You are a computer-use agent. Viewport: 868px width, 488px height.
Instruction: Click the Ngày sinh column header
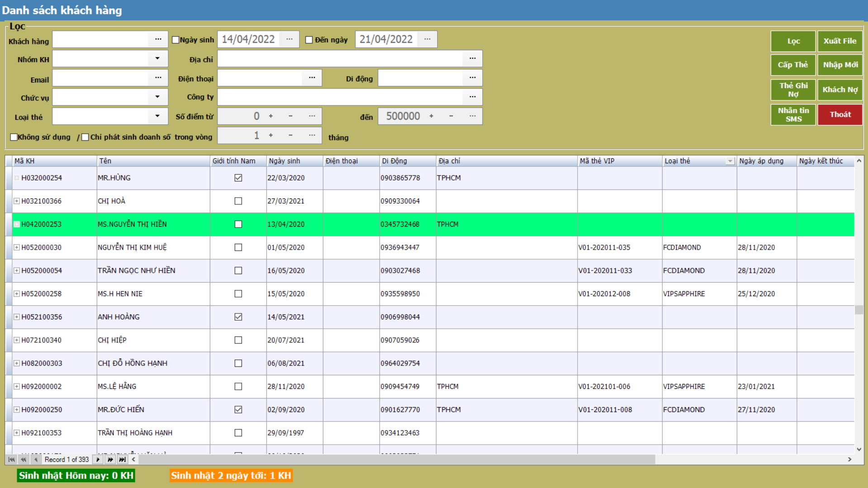point(294,161)
